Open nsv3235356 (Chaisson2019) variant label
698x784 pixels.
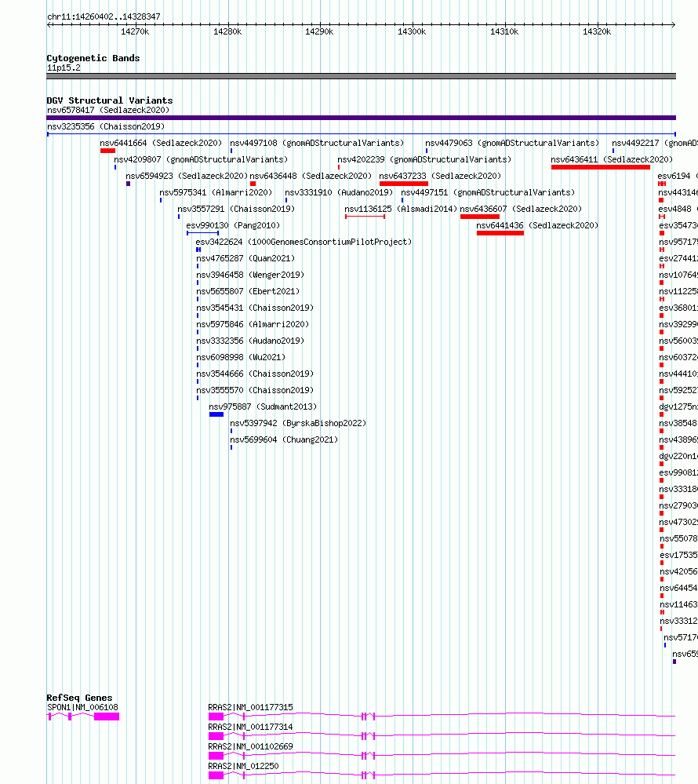coord(106,126)
